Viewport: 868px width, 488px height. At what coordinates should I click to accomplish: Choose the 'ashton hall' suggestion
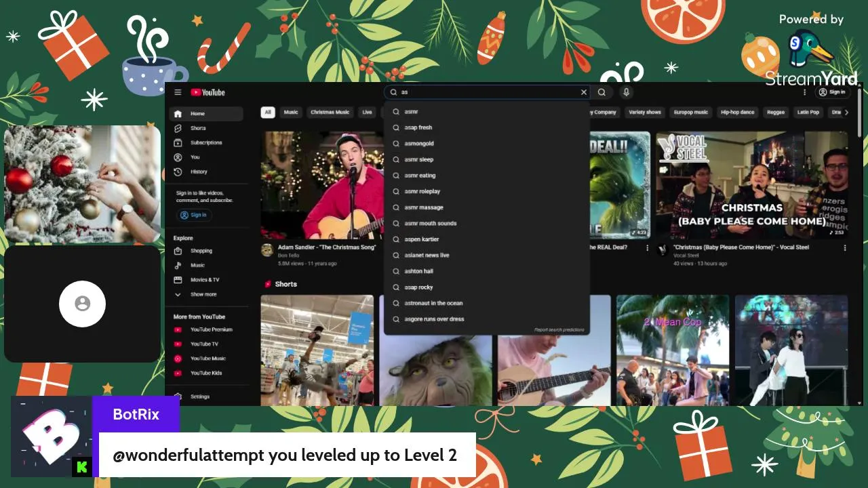pos(486,271)
